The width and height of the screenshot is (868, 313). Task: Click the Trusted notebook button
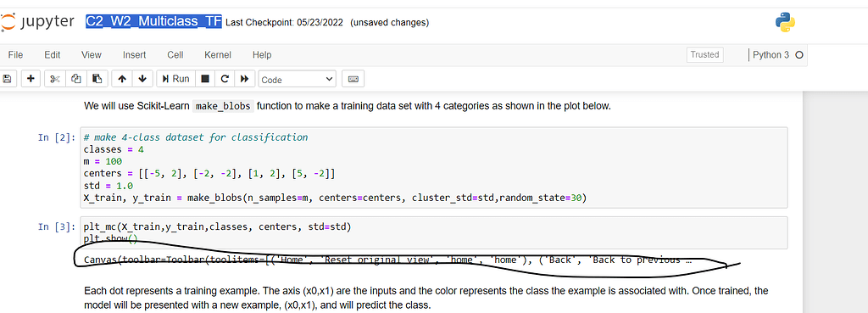tap(704, 55)
